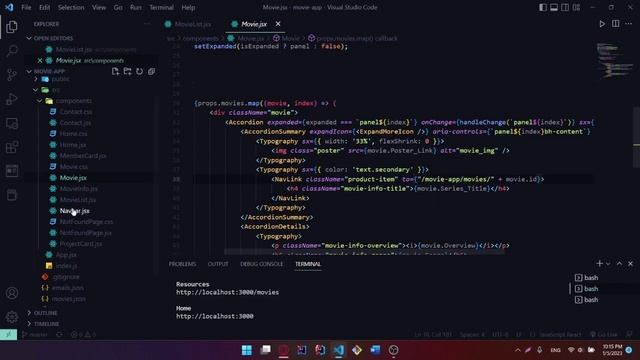
Task: Open the Manage gear settings icon
Action: click(12, 317)
